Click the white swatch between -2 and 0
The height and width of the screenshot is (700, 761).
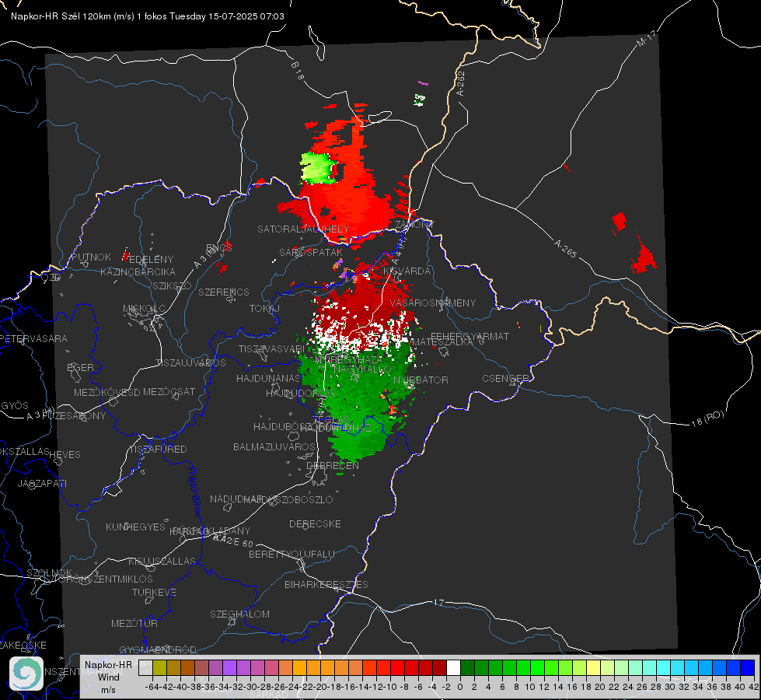tap(453, 667)
